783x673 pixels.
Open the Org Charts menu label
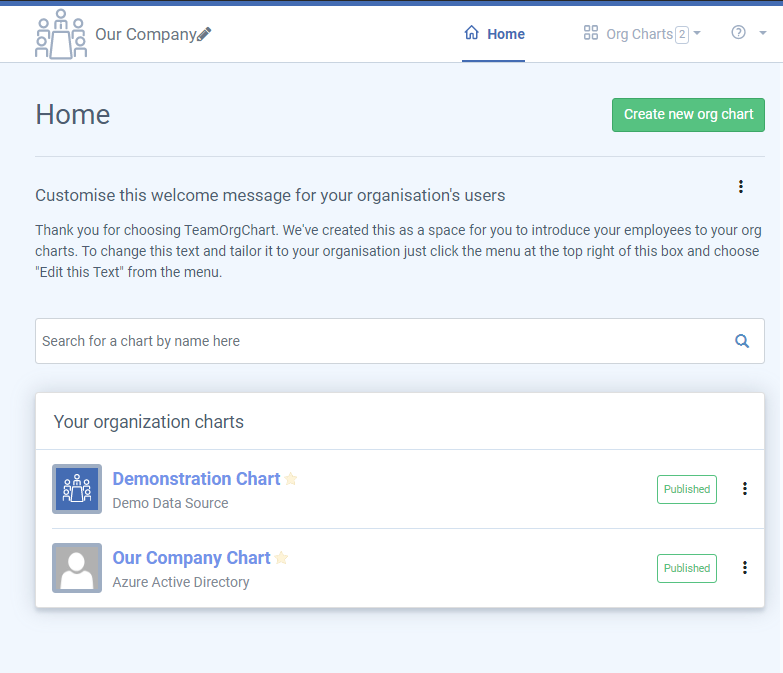click(639, 34)
